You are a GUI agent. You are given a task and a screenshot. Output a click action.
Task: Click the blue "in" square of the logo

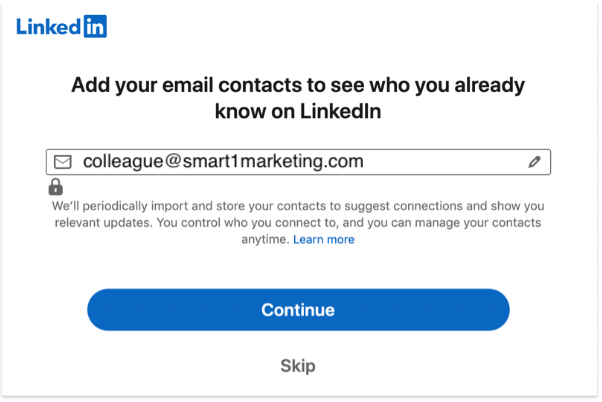94,27
